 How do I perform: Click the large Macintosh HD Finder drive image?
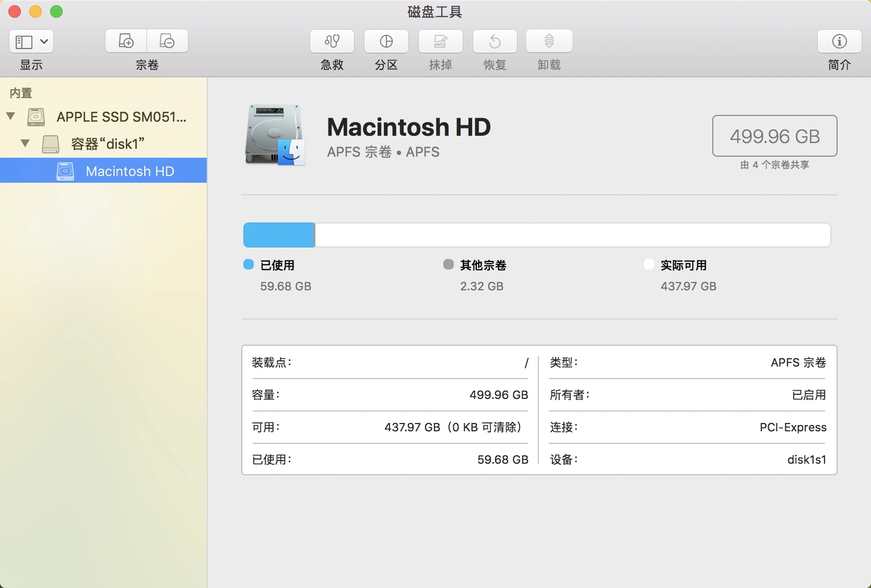pyautogui.click(x=275, y=135)
